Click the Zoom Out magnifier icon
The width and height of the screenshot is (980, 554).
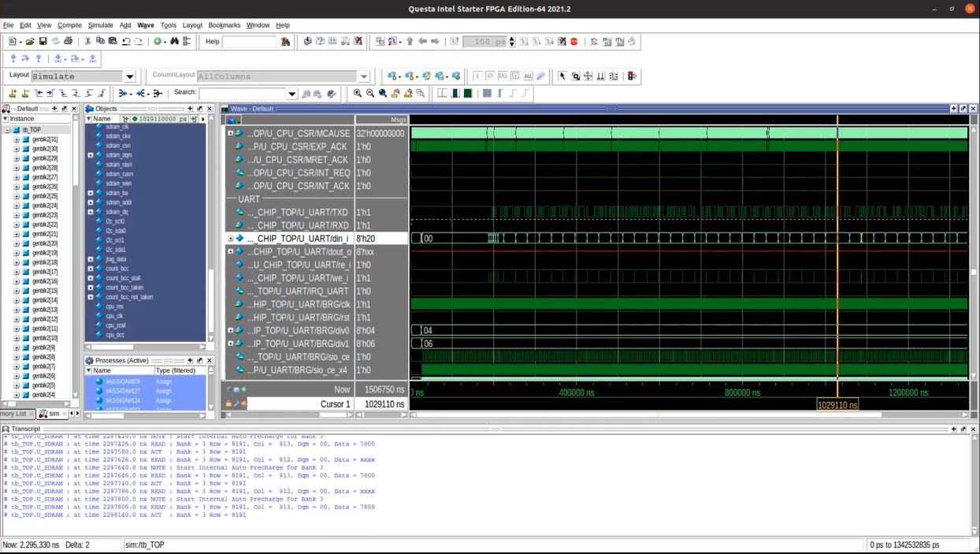(369, 93)
